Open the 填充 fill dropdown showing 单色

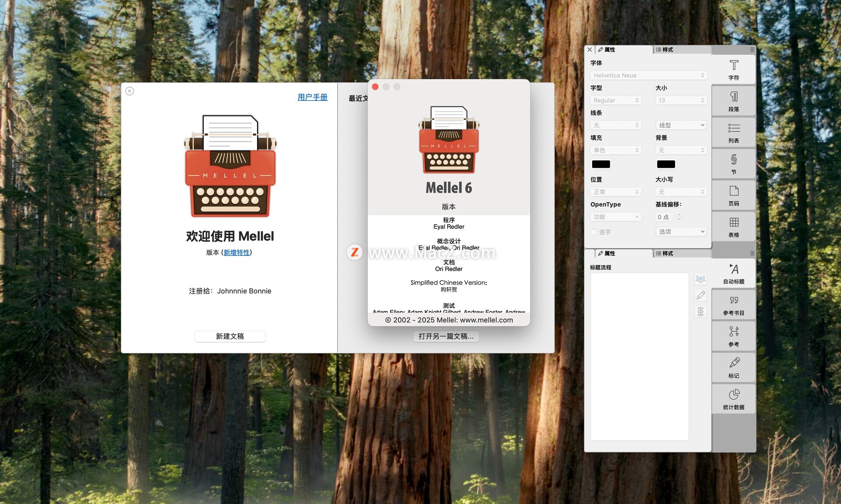(615, 150)
